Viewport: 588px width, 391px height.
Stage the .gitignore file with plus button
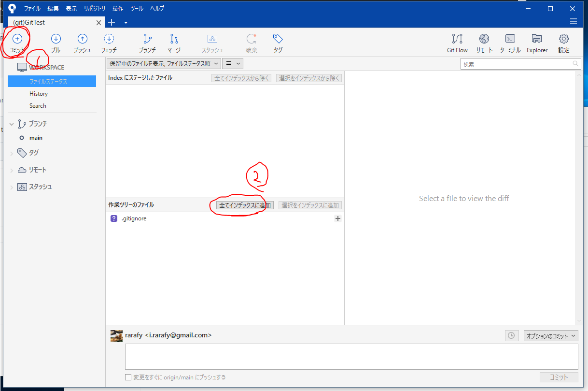[x=337, y=218]
